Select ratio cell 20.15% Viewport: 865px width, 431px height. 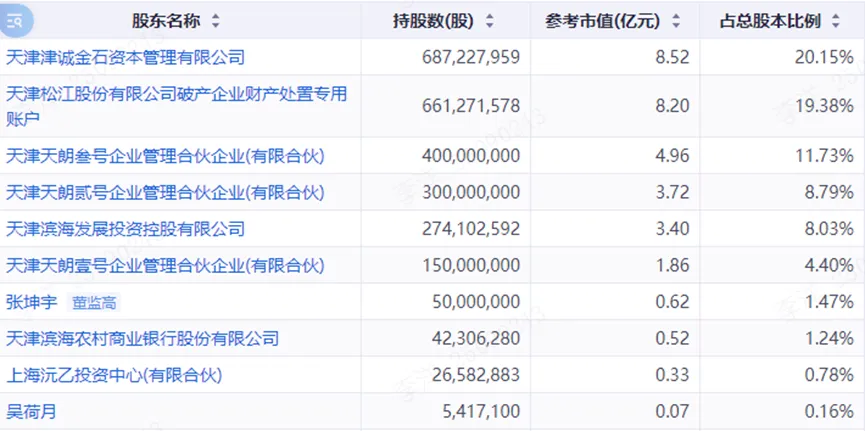pyautogui.click(x=824, y=57)
